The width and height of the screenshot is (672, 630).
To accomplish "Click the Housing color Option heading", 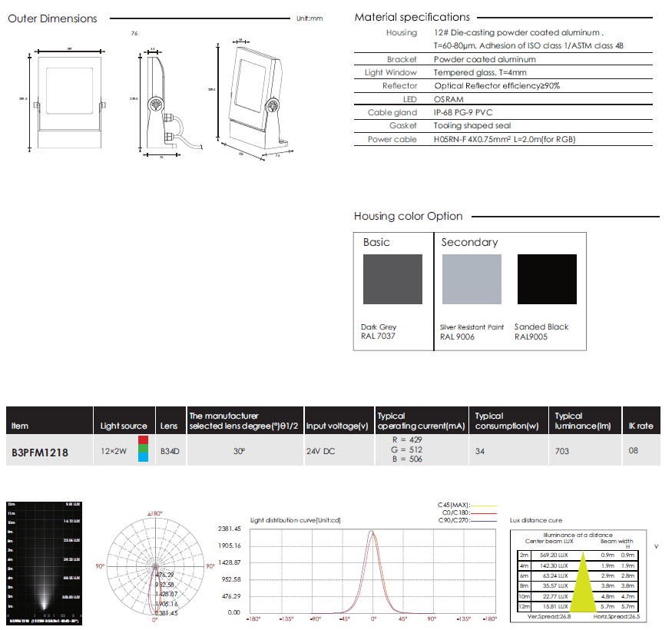I will (408, 216).
